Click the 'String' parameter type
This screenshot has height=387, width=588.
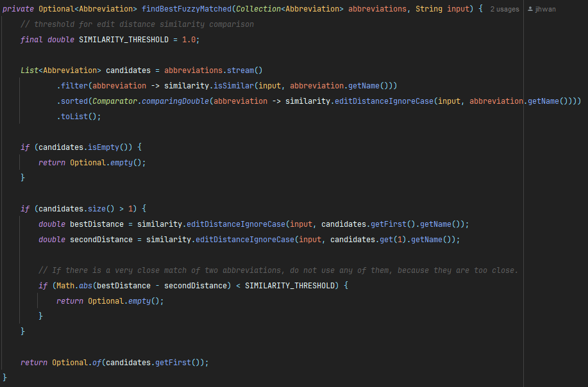click(x=429, y=8)
